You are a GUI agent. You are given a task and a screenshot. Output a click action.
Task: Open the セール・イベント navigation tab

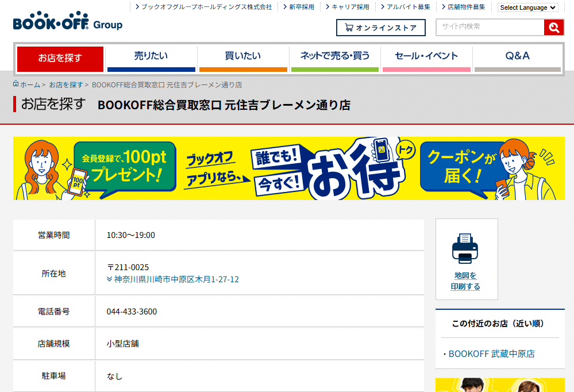pyautogui.click(x=426, y=59)
